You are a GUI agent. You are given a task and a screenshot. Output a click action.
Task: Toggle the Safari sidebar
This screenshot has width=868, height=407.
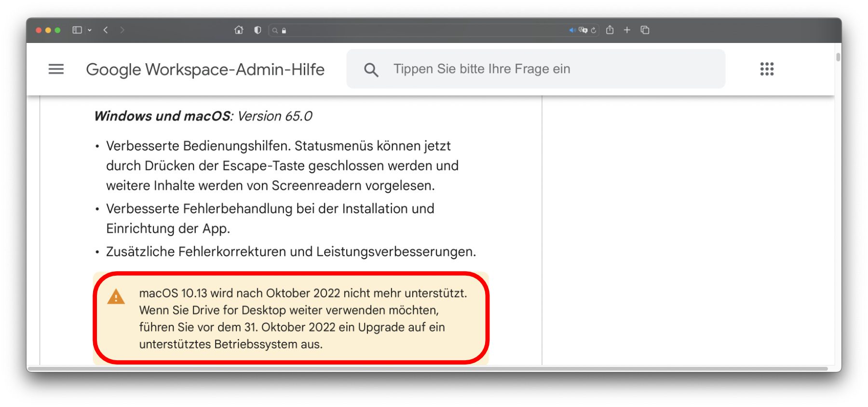point(77,30)
